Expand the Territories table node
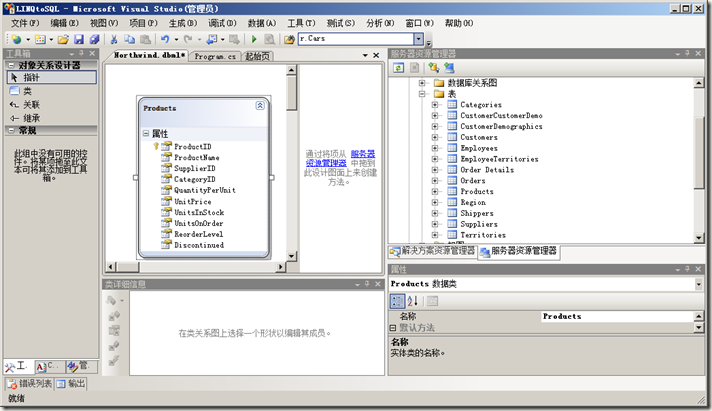The height and width of the screenshot is (411, 712). pyautogui.click(x=435, y=235)
